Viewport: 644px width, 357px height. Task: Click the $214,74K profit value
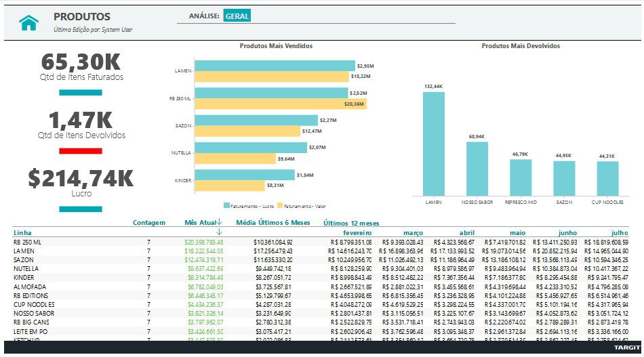point(81,179)
